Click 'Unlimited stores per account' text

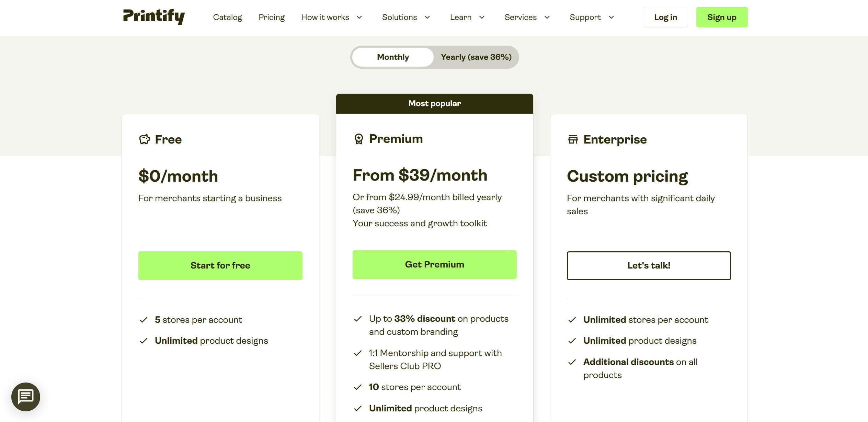click(x=646, y=320)
